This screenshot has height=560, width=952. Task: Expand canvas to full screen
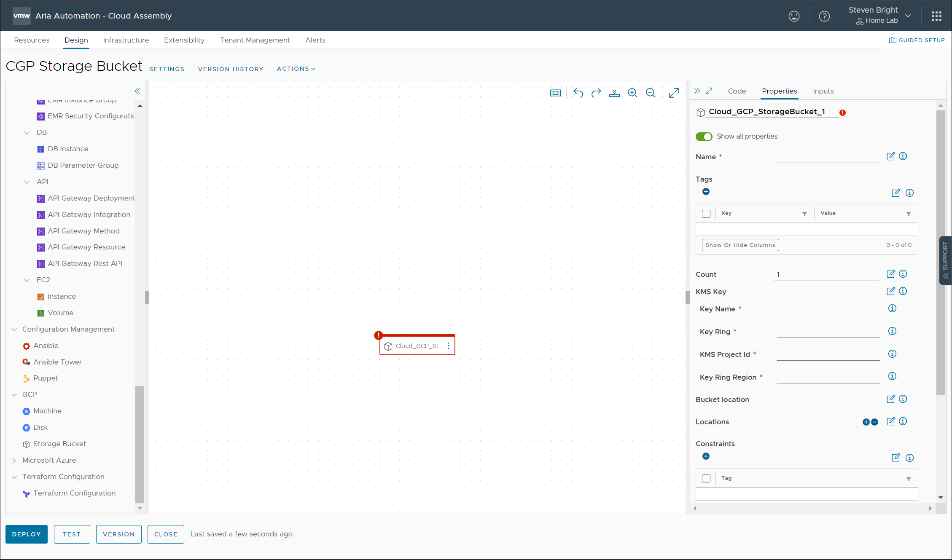[674, 93]
